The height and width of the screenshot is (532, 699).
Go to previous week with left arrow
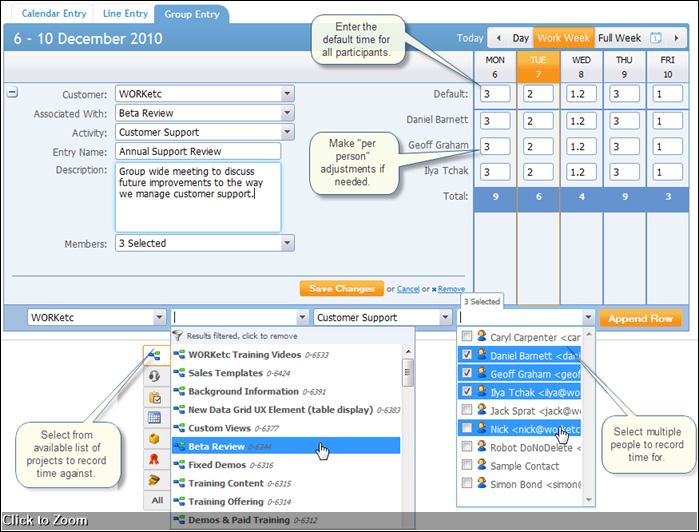(x=498, y=38)
